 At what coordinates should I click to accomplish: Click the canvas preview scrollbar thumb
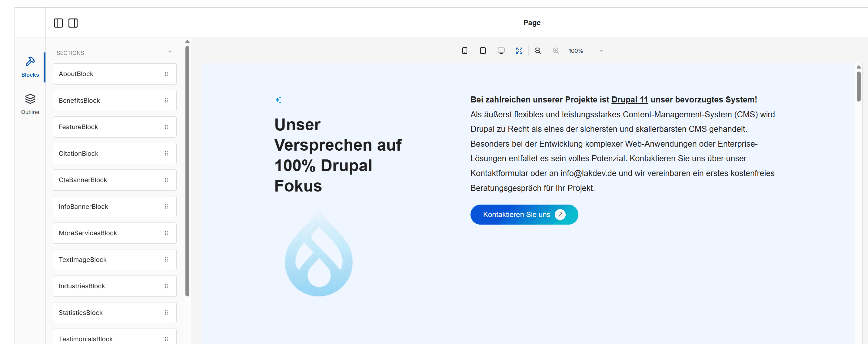click(x=859, y=86)
